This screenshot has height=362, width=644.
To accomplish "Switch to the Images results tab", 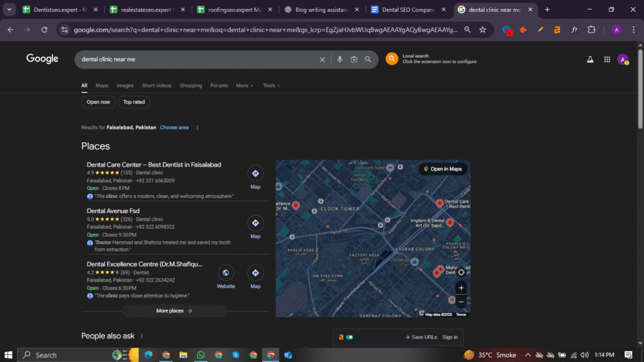I will click(x=125, y=85).
